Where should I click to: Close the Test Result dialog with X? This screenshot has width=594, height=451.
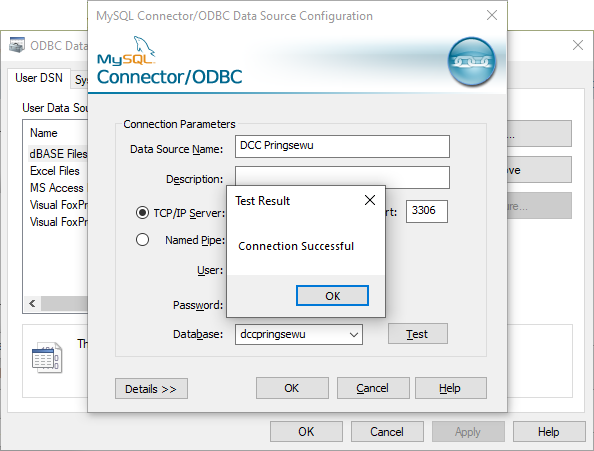[370, 200]
